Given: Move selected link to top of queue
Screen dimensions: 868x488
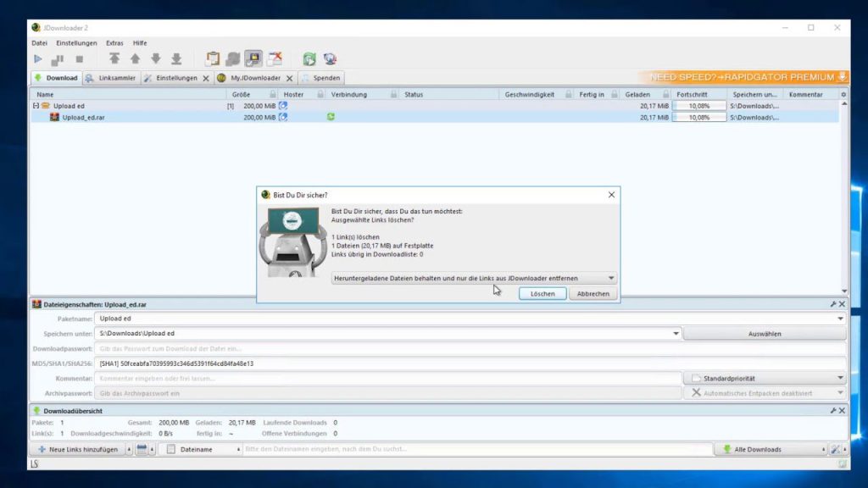Looking at the screenshot, I should click(116, 58).
